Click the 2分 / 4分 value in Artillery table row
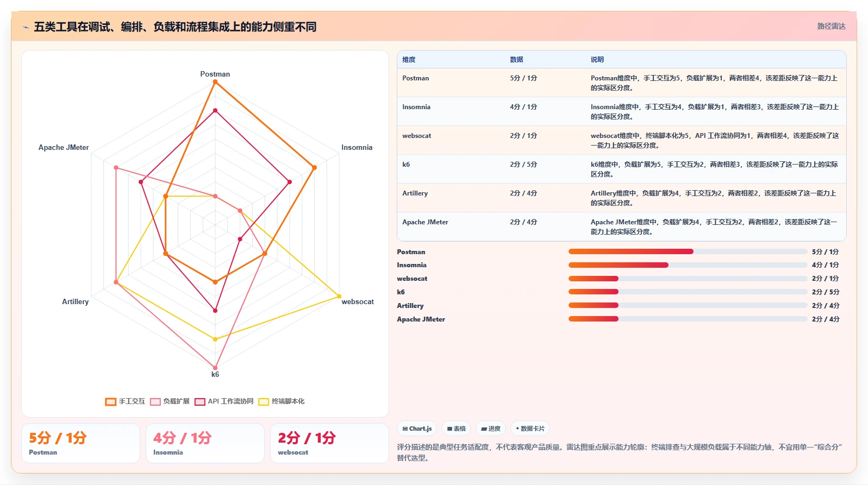 tap(523, 193)
